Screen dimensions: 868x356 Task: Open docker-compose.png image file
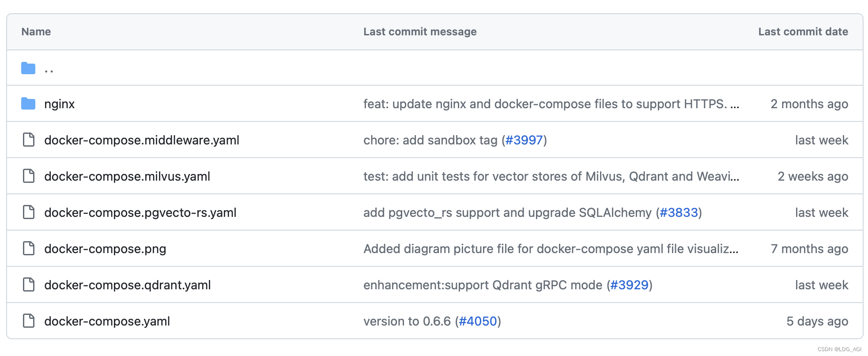pyautogui.click(x=105, y=249)
